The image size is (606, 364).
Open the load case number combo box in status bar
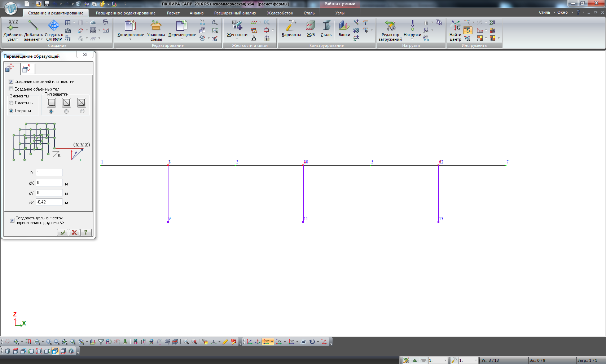point(438,360)
